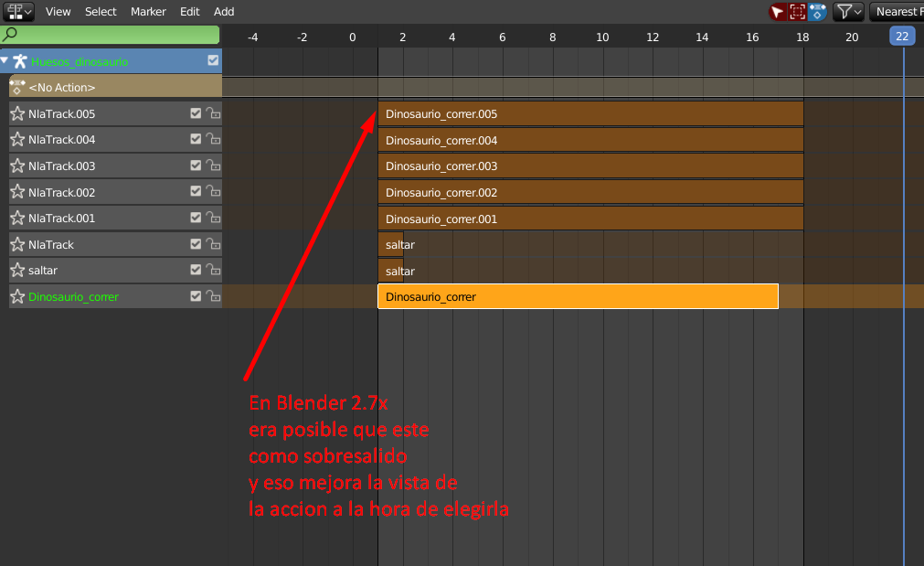Image resolution: width=924 pixels, height=566 pixels.
Task: Click the Huesos_dinosaurio armature icon
Action: coord(19,61)
